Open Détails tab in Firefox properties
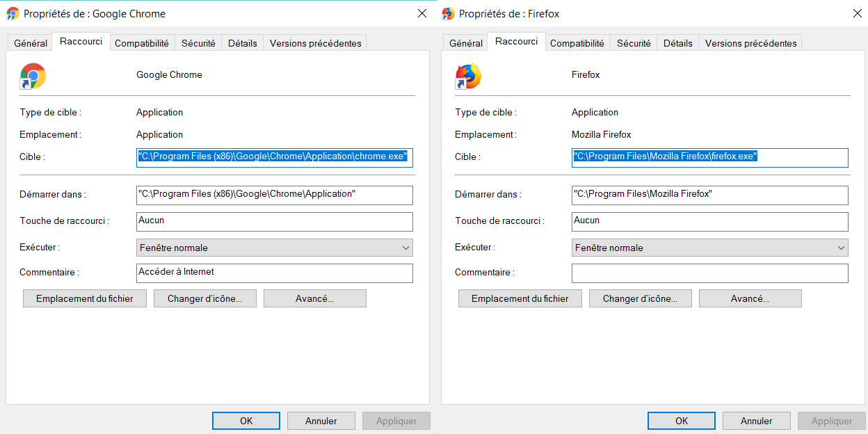Viewport: 868px width, 434px height. coord(678,43)
